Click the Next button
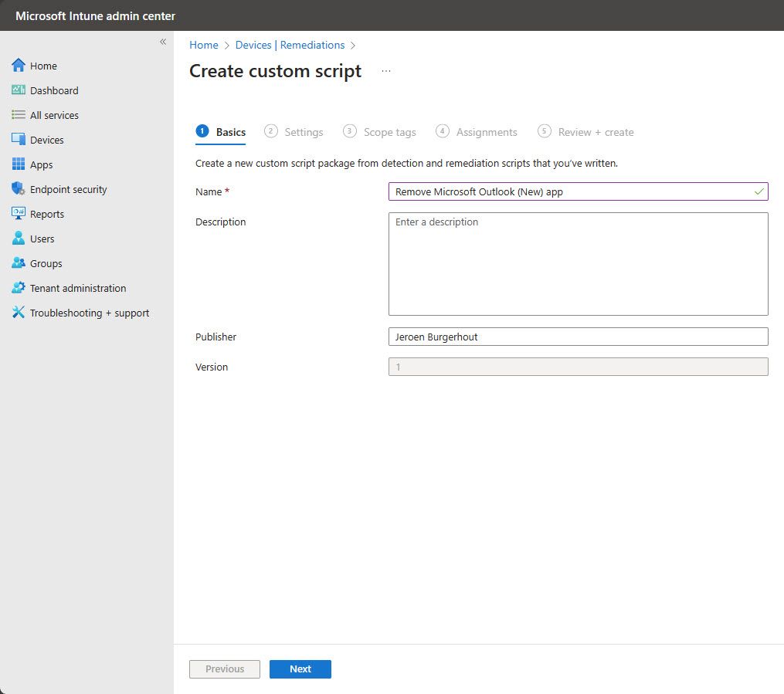The height and width of the screenshot is (694, 784). (x=300, y=669)
